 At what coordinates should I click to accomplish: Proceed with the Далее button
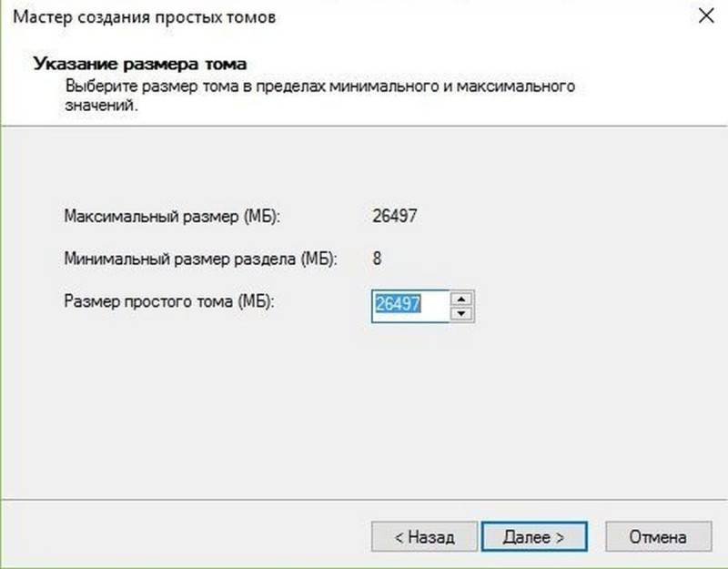(x=534, y=536)
